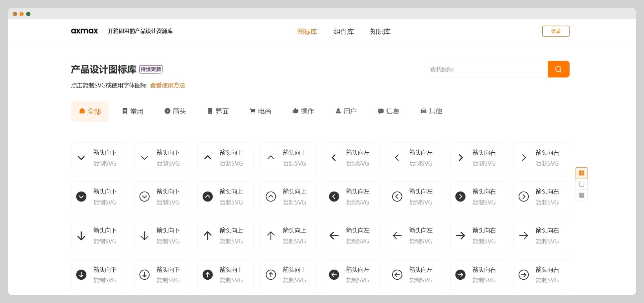
Task: Select the outlined circle chevron-up icon
Action: (x=271, y=197)
